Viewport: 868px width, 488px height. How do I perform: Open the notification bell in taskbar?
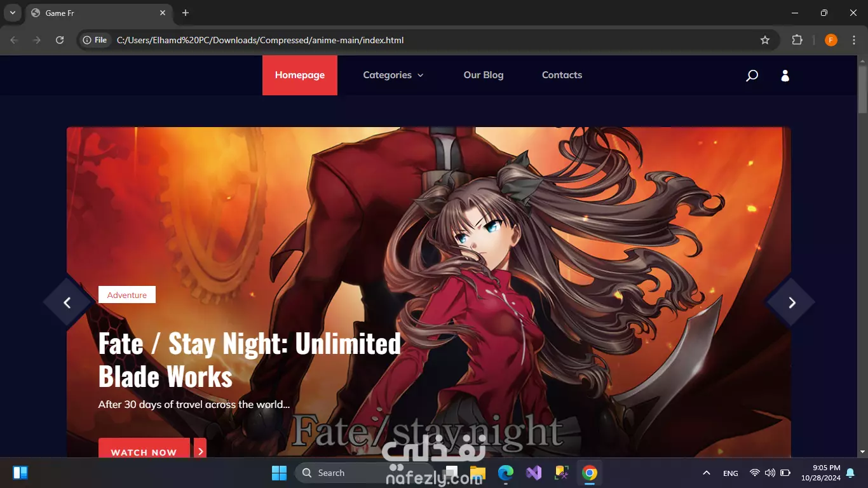click(x=850, y=473)
